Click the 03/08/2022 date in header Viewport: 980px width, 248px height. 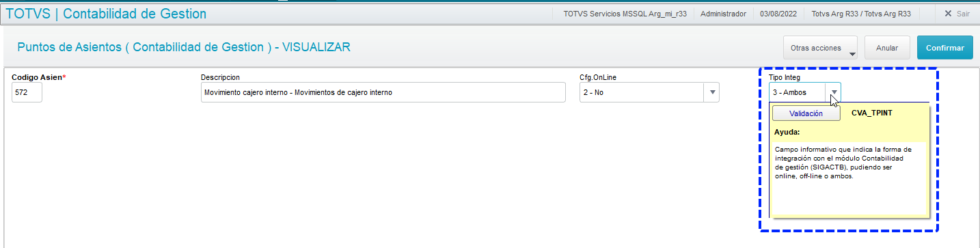(778, 13)
